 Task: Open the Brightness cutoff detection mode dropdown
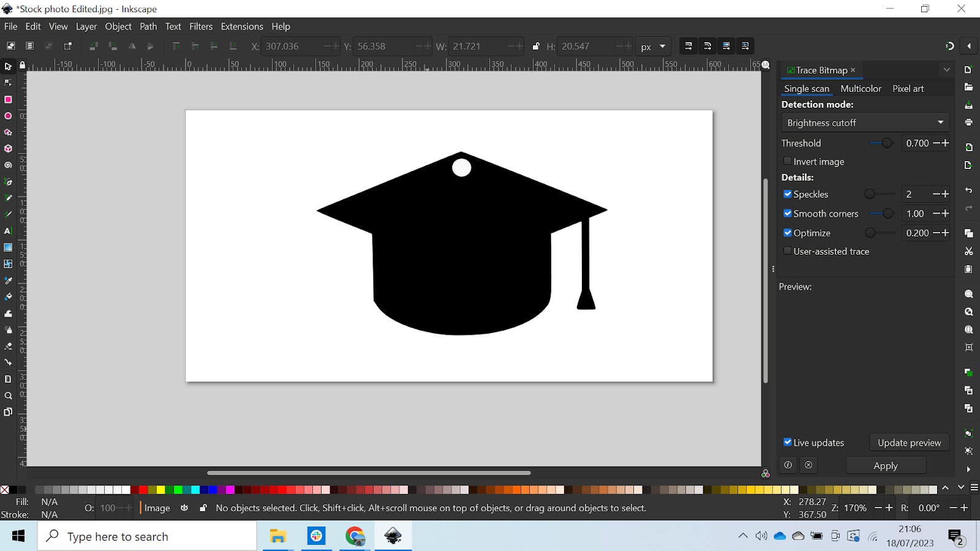(x=865, y=123)
